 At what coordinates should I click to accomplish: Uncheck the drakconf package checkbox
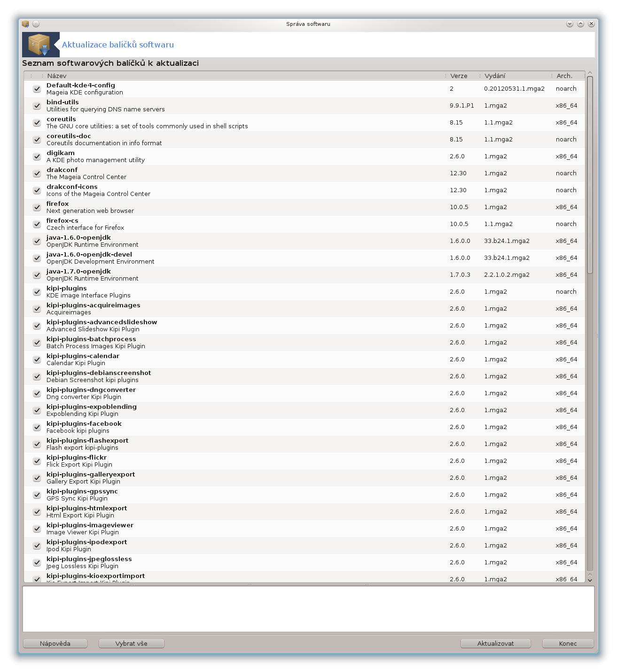pos(37,173)
